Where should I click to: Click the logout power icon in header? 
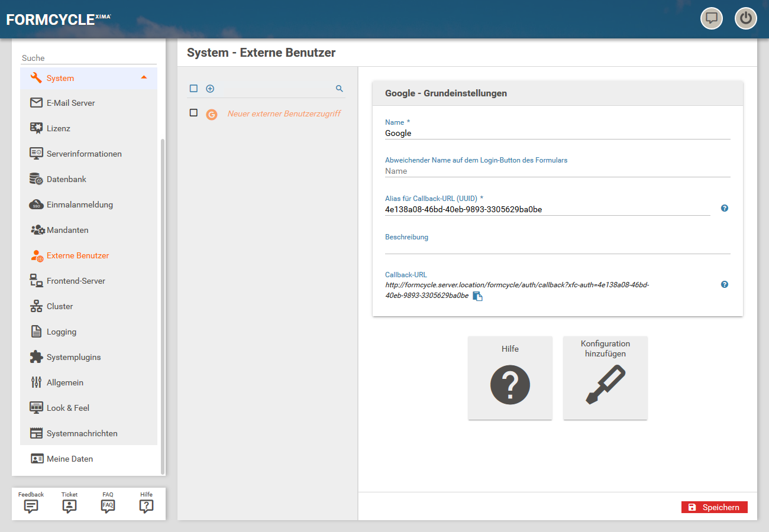click(x=746, y=18)
